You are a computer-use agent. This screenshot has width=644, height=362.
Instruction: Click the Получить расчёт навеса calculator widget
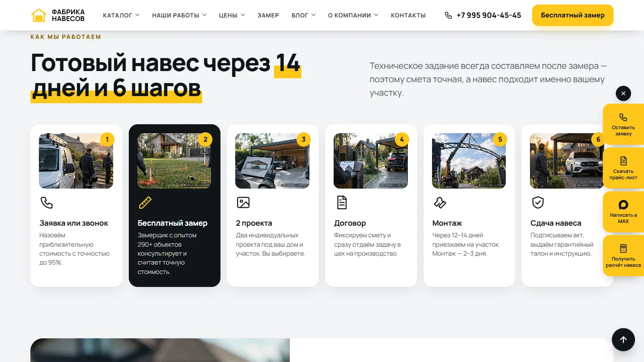pos(623,256)
